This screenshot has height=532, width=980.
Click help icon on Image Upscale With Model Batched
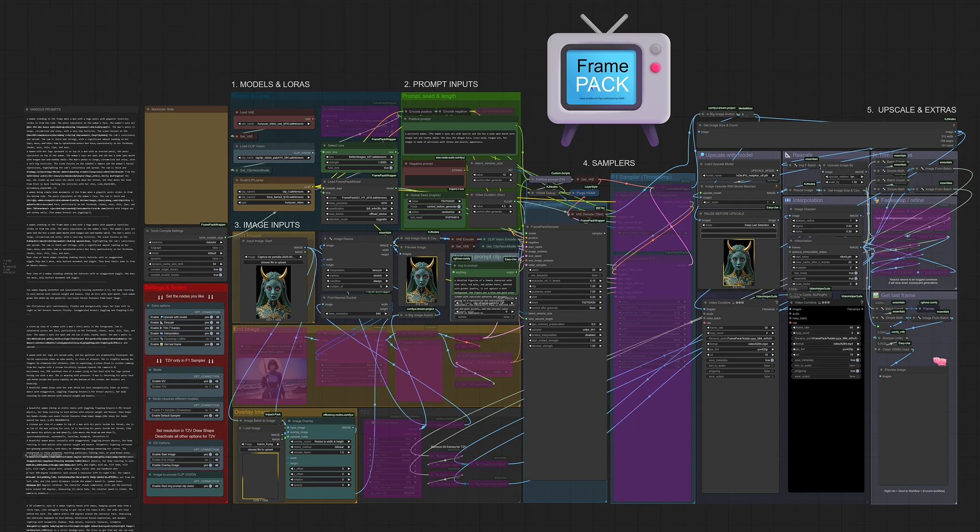pyautogui.click(x=776, y=186)
